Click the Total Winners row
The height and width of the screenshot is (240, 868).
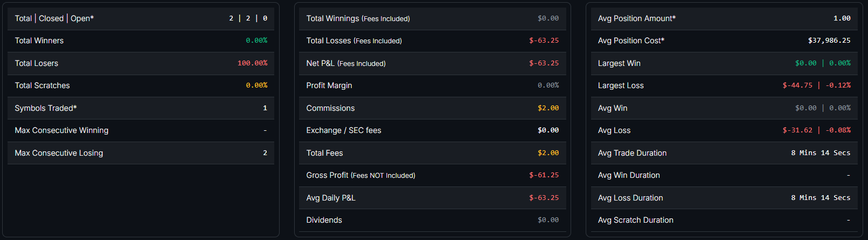pyautogui.click(x=141, y=41)
